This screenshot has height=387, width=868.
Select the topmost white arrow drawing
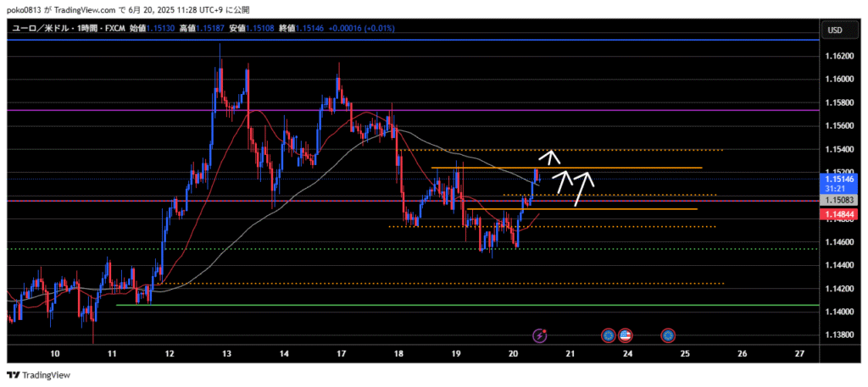click(552, 155)
